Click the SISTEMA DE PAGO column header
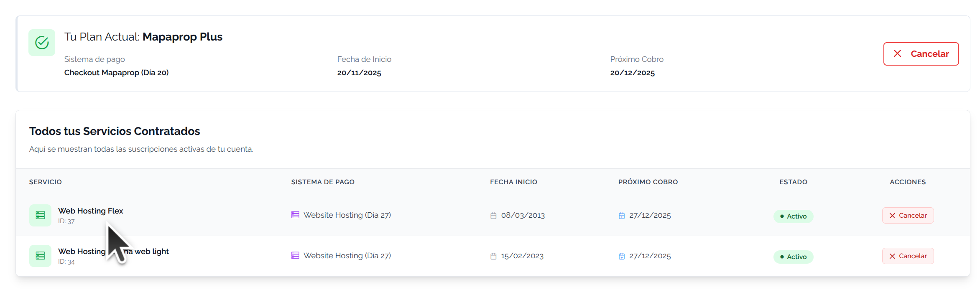980x290 pixels. 323,182
